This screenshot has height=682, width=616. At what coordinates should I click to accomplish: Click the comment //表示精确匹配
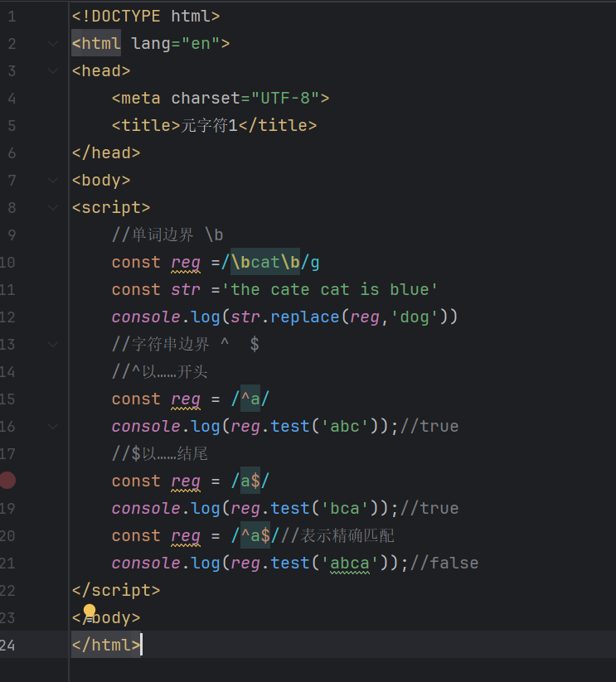pos(337,535)
